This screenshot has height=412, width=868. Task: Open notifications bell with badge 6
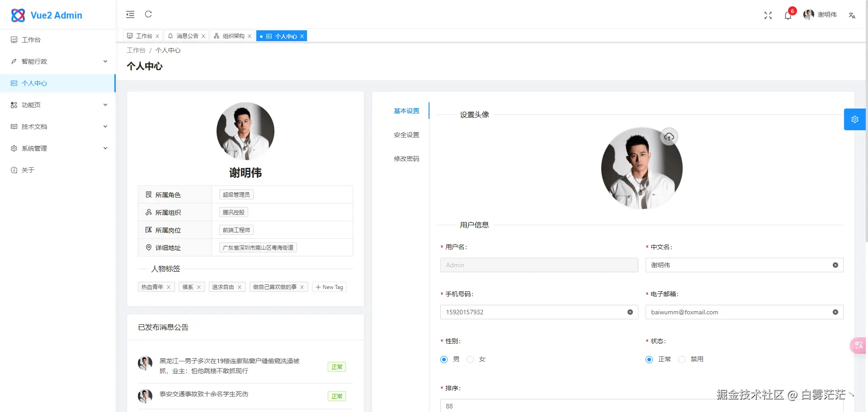coord(788,15)
